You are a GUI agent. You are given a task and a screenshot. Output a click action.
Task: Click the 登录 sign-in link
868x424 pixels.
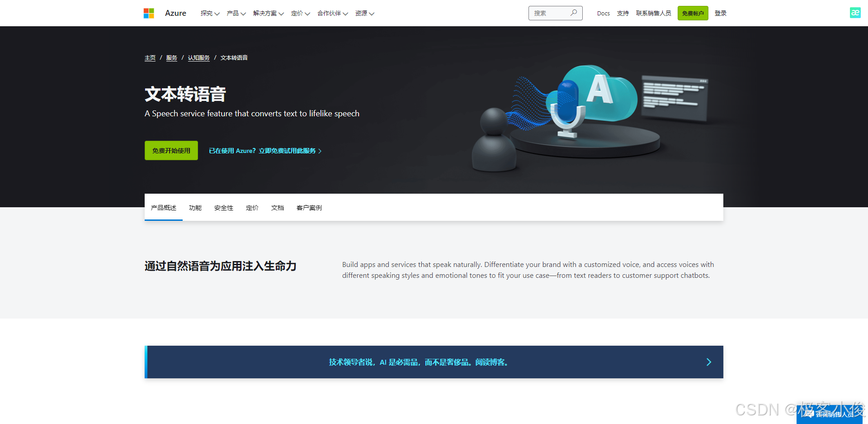coord(721,13)
